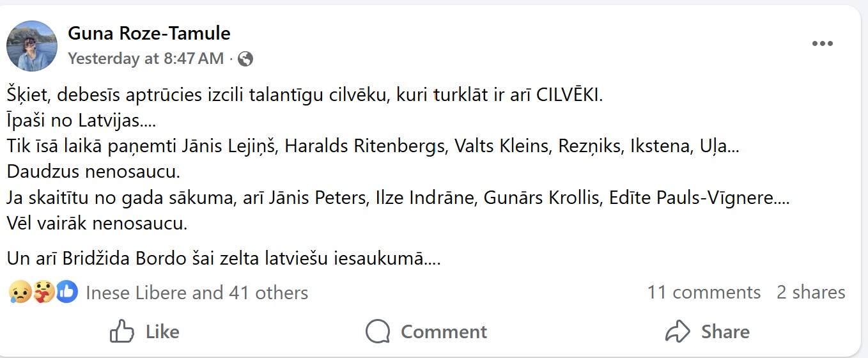Click the post line starting 'Šķiet, debesīs'
This screenshot has height=358, width=868.
pos(305,95)
